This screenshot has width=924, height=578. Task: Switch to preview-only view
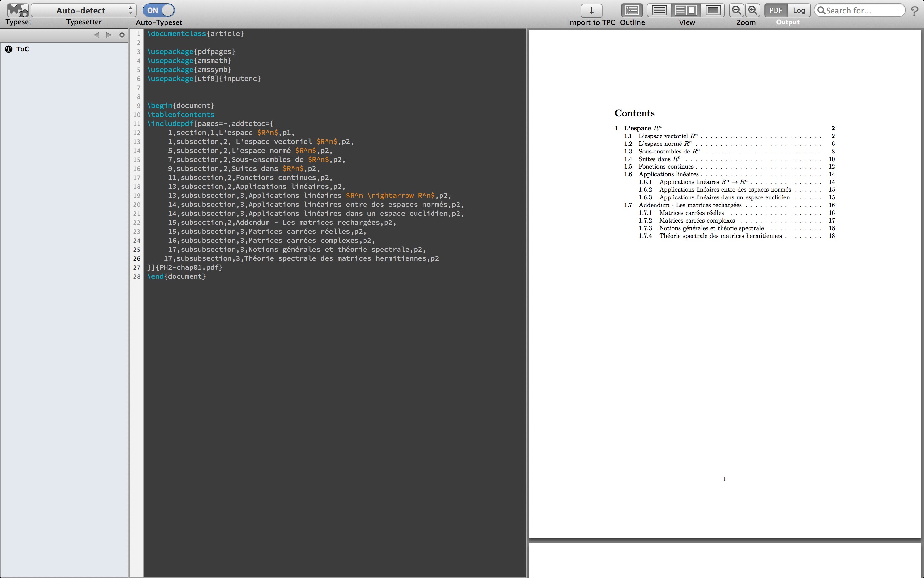pyautogui.click(x=713, y=10)
